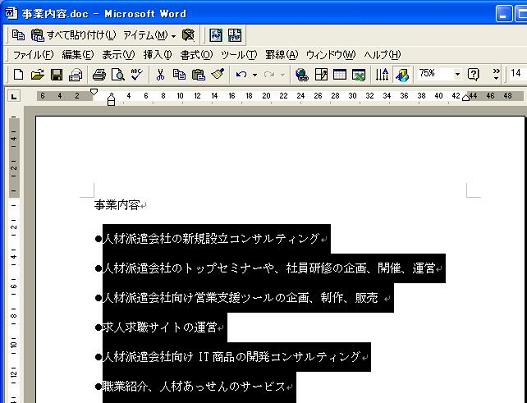Click the vertical ruler at left edge
This screenshot has height=403, width=527.
coord(14,259)
